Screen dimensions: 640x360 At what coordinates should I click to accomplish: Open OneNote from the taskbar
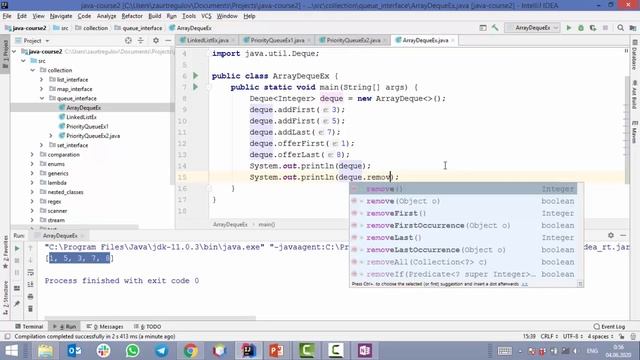[x=364, y=351]
